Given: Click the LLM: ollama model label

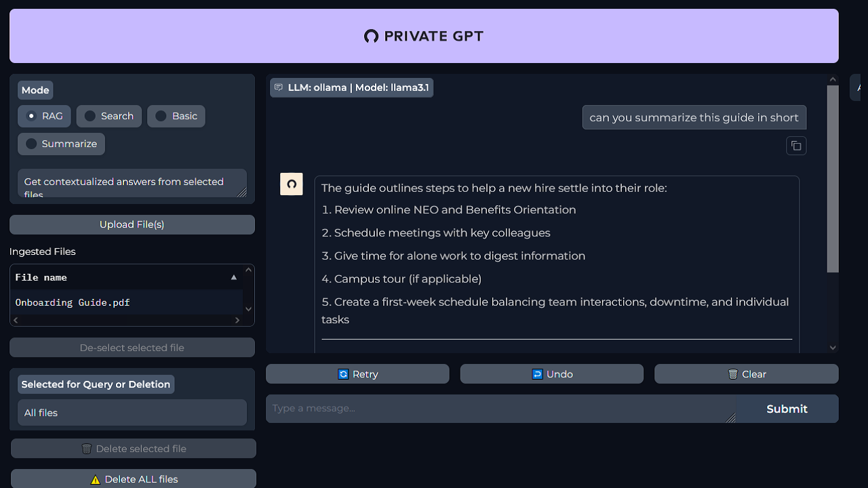Looking at the screenshot, I should [x=351, y=87].
